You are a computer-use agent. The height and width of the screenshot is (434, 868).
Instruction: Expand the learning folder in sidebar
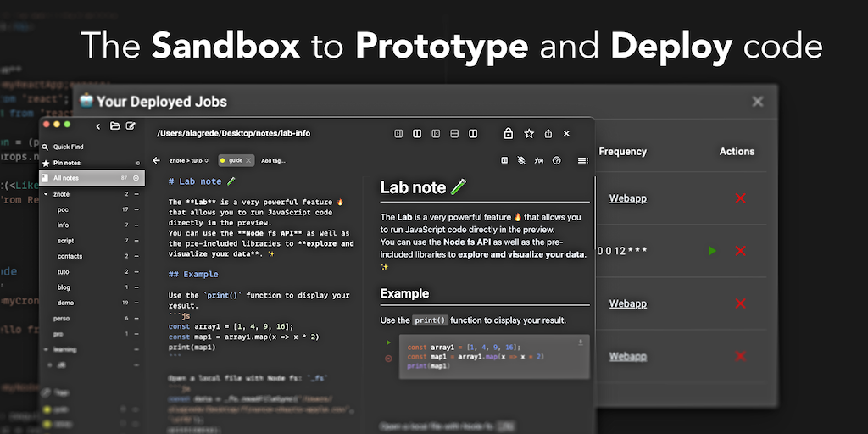46,349
